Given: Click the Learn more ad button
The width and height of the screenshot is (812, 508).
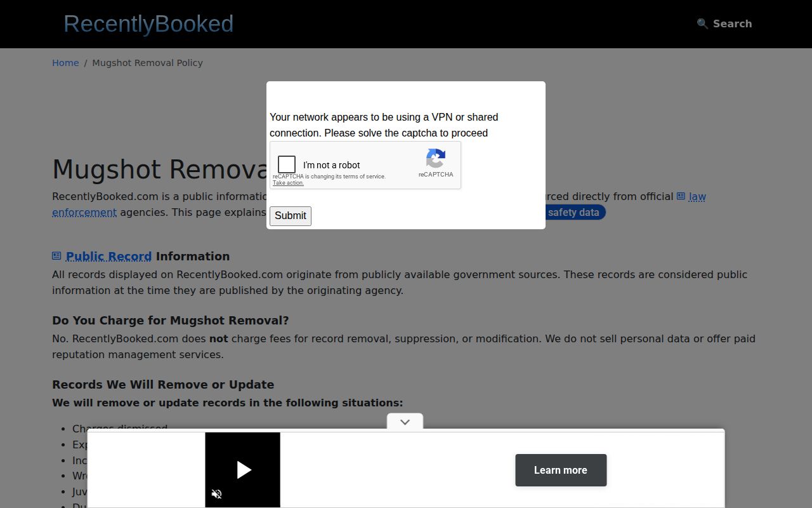Looking at the screenshot, I should tap(561, 470).
